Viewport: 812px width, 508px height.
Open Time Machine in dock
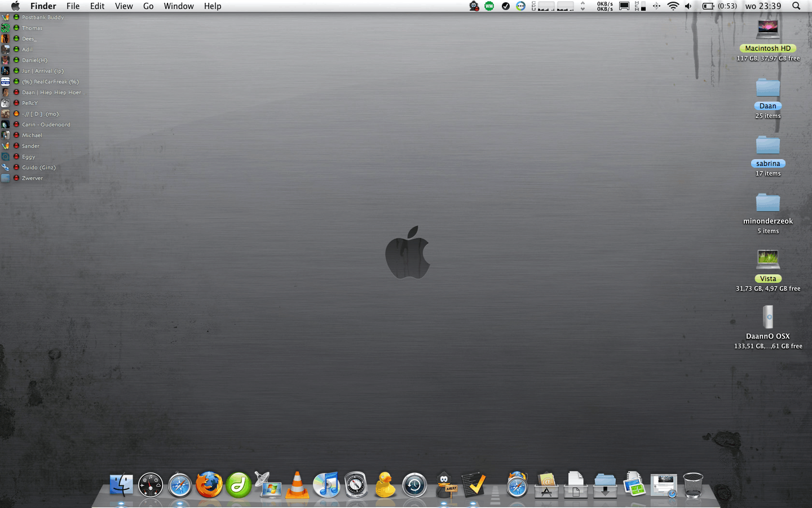414,485
